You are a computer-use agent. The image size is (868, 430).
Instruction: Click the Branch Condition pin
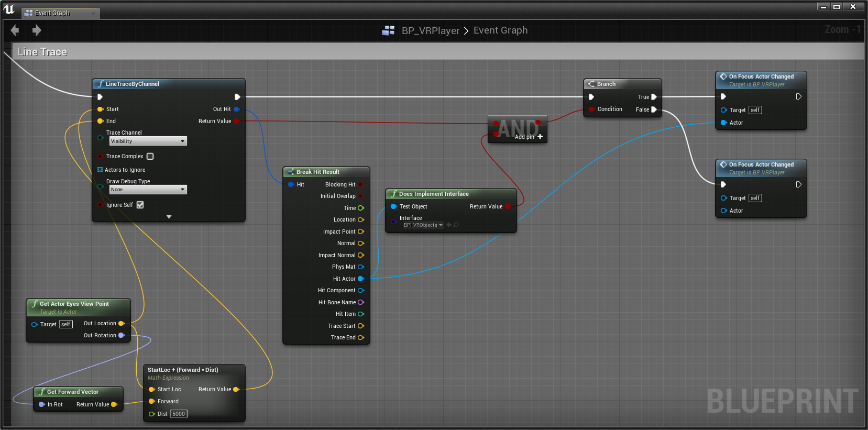pos(591,109)
